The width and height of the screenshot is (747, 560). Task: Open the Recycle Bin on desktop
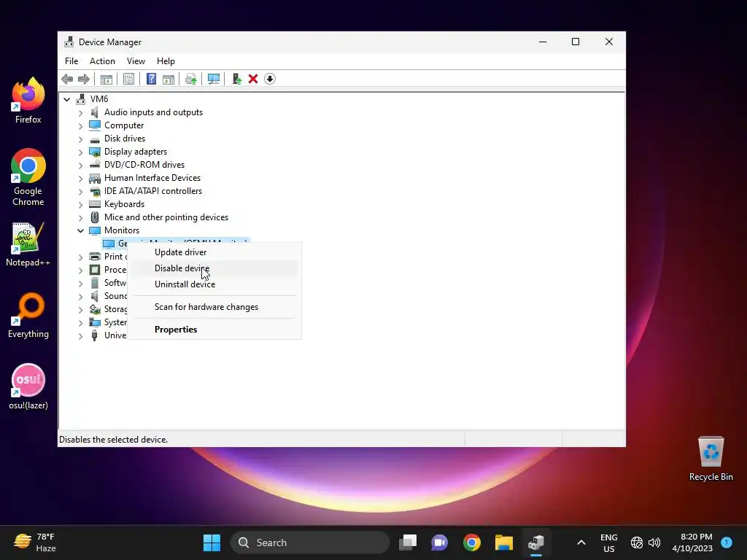(711, 459)
